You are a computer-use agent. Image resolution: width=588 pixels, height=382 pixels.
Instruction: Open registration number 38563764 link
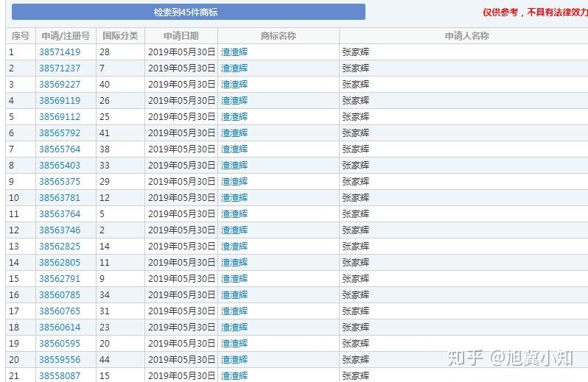(60, 214)
